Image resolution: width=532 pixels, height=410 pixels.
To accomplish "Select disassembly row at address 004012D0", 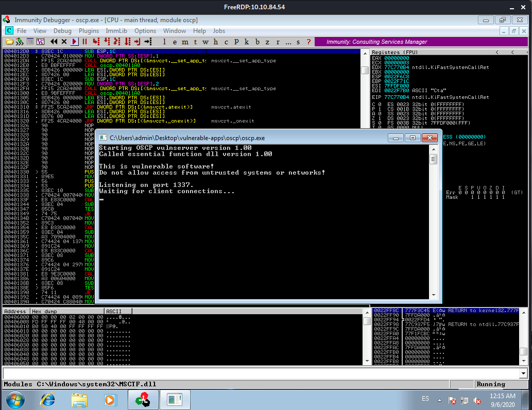I will pos(181,52).
